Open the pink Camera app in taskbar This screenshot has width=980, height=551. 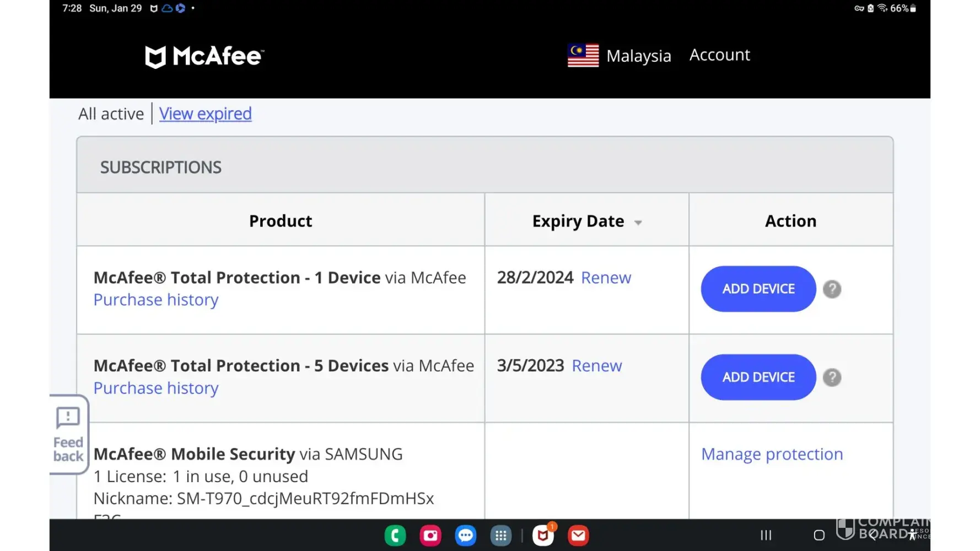point(430,536)
